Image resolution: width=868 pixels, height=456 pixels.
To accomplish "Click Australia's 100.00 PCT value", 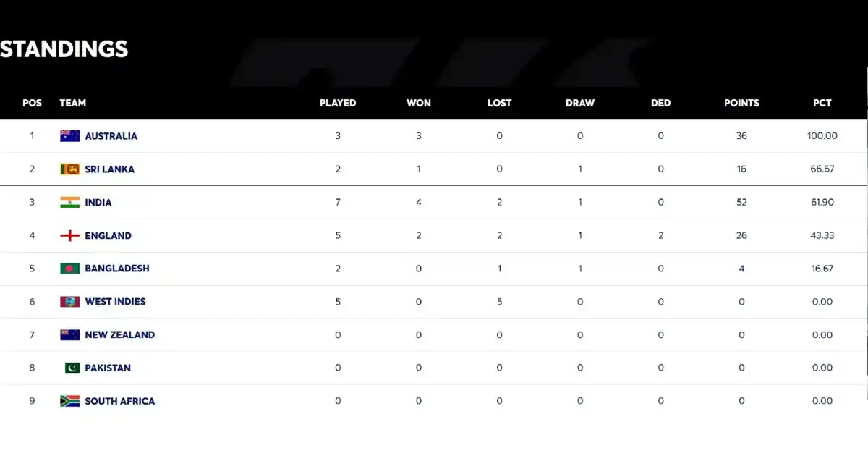I will click(822, 136).
